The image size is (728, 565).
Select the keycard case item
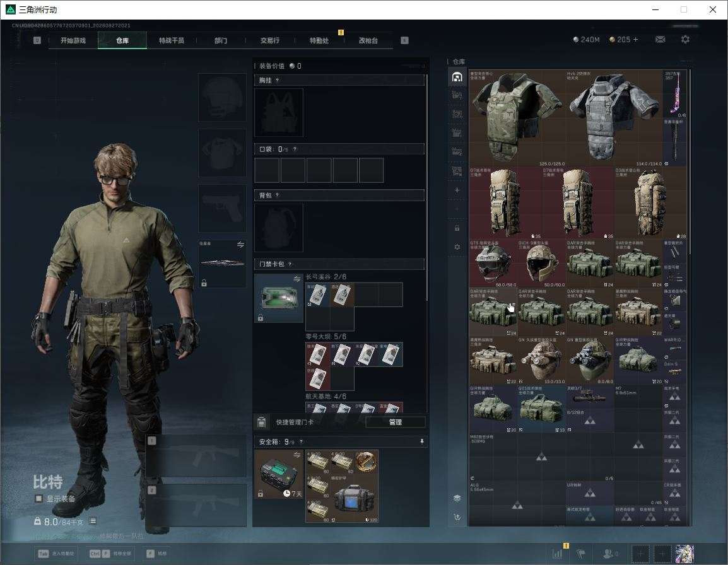tap(279, 298)
